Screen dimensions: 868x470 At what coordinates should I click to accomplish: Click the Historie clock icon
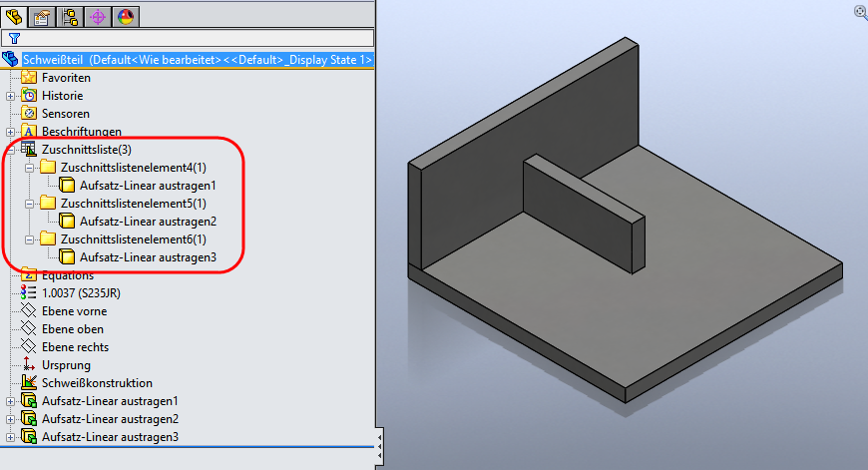click(29, 95)
